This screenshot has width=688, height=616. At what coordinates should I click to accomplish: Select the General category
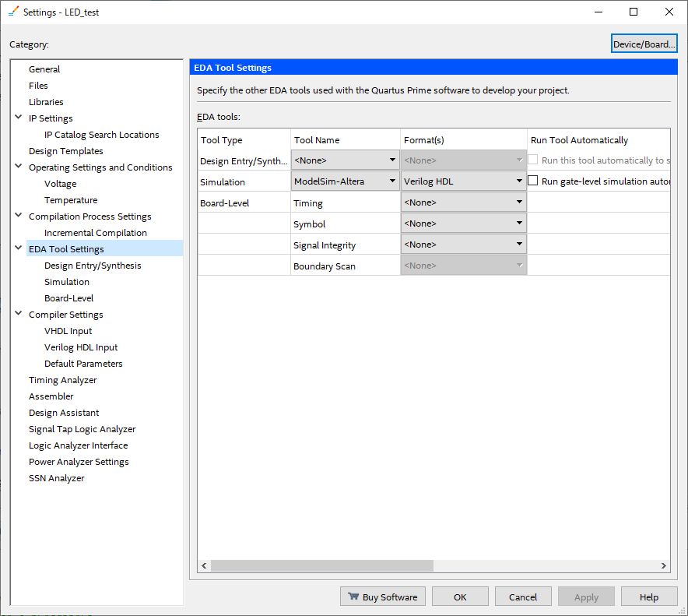(x=44, y=69)
